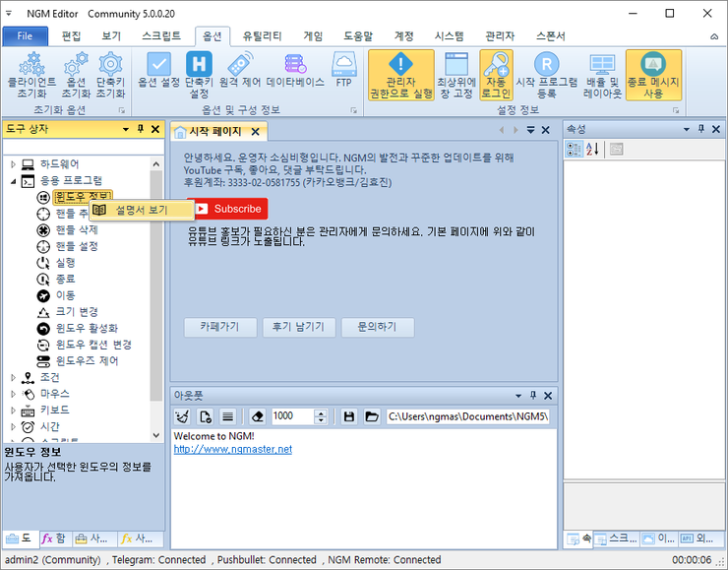This screenshot has height=570, width=728.
Task: Click broom clear output icon
Action: tap(182, 416)
